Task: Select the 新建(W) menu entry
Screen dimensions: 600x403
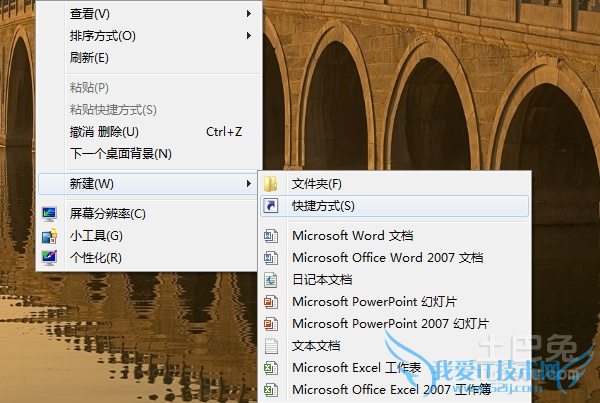Action: tap(149, 184)
